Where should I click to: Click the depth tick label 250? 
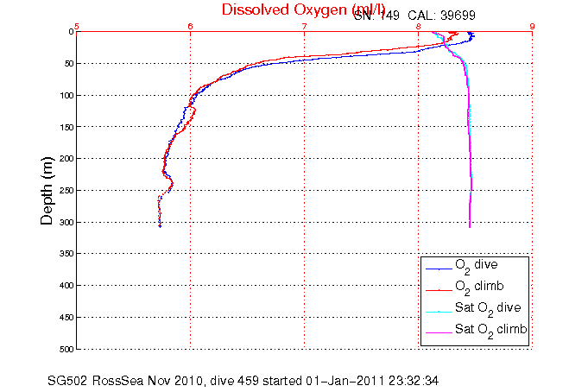(x=66, y=191)
